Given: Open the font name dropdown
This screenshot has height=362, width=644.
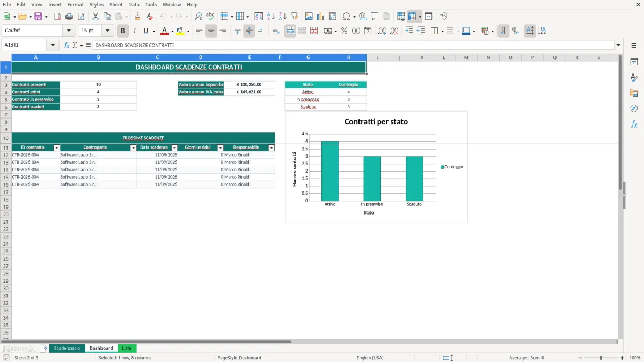Looking at the screenshot, I should 69,31.
